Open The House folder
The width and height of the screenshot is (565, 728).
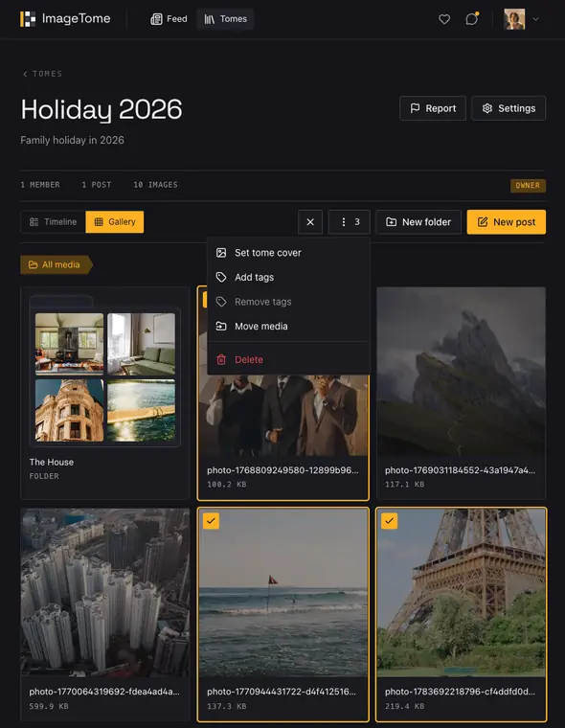105,393
